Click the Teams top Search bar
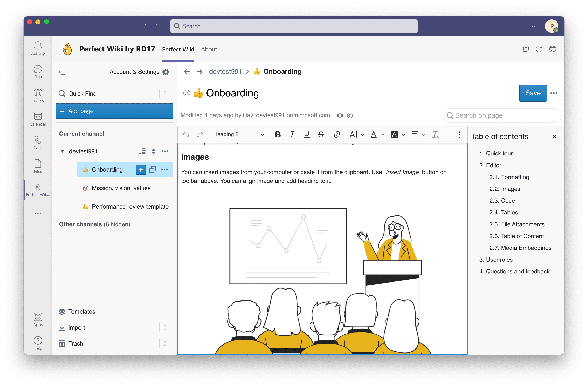This screenshot has width=588, height=386. [294, 26]
